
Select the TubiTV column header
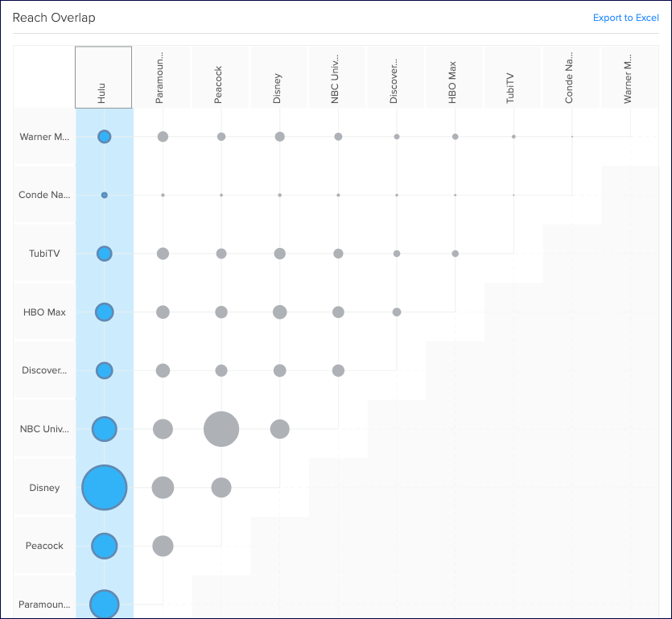click(513, 77)
